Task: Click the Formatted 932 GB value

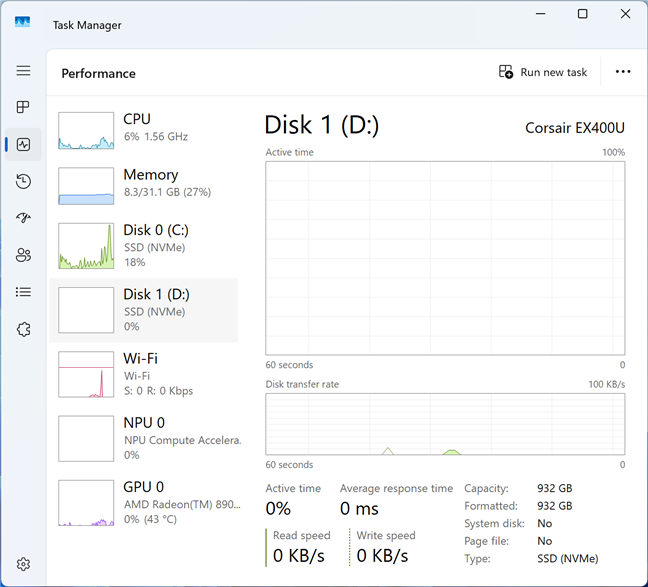Action: (555, 506)
